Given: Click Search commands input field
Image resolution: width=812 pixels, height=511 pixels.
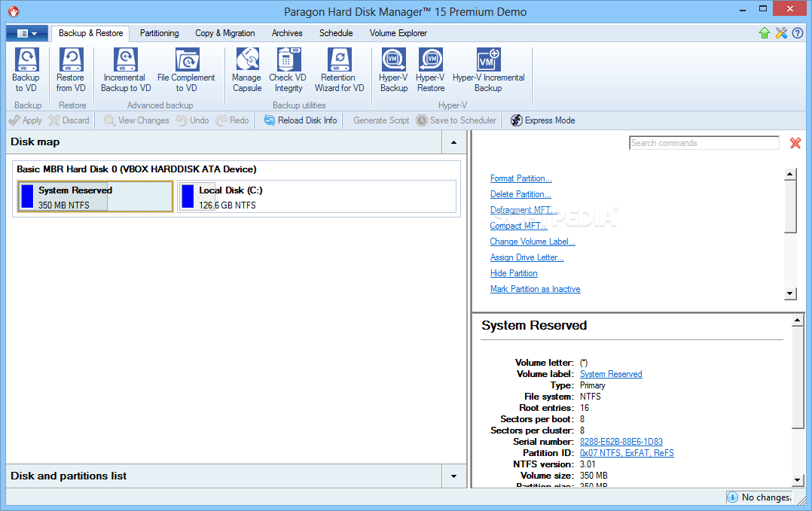Looking at the screenshot, I should coord(704,143).
